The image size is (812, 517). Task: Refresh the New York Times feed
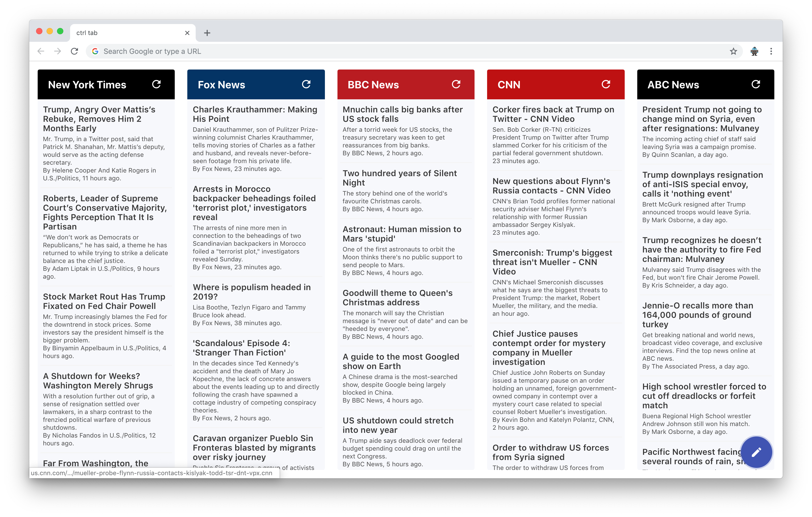[x=156, y=84]
